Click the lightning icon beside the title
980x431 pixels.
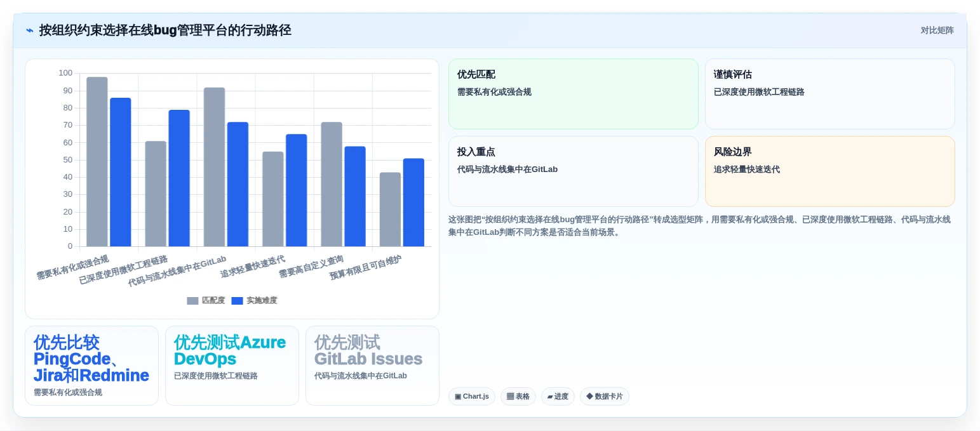point(30,30)
